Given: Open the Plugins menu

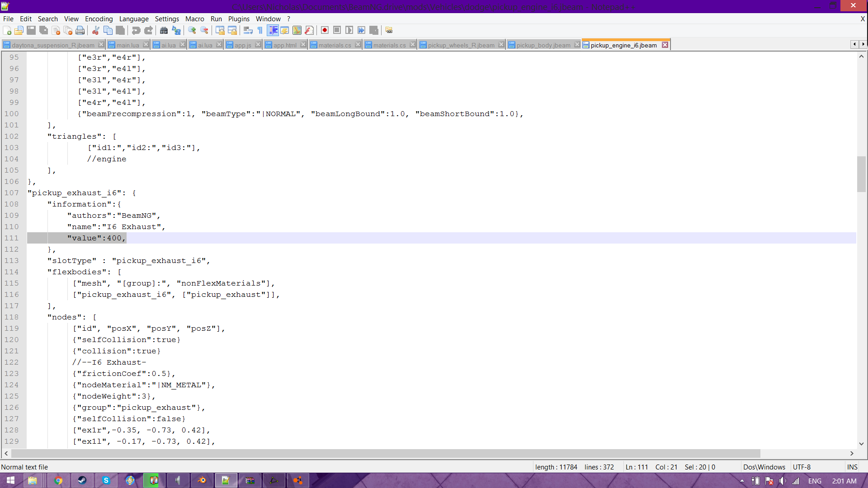Looking at the screenshot, I should click(x=239, y=19).
